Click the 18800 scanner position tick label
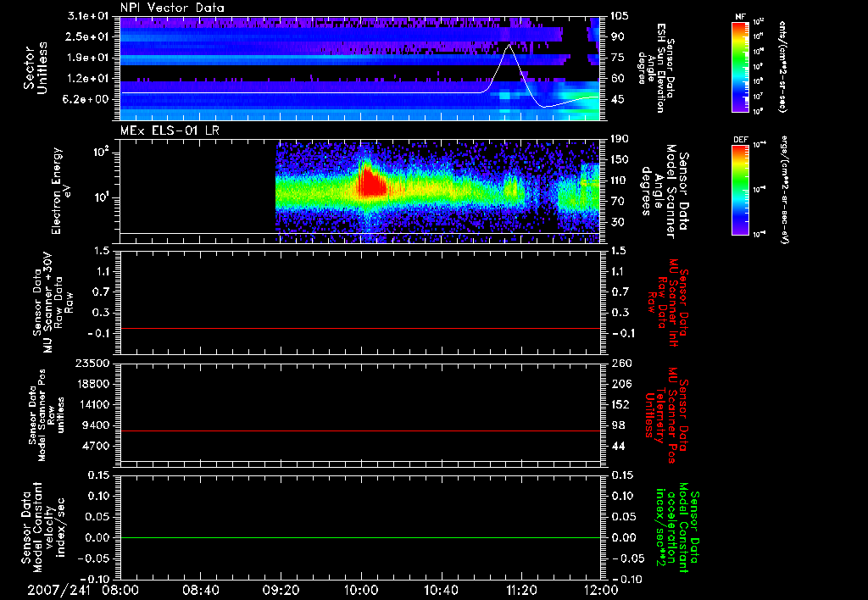 point(92,384)
